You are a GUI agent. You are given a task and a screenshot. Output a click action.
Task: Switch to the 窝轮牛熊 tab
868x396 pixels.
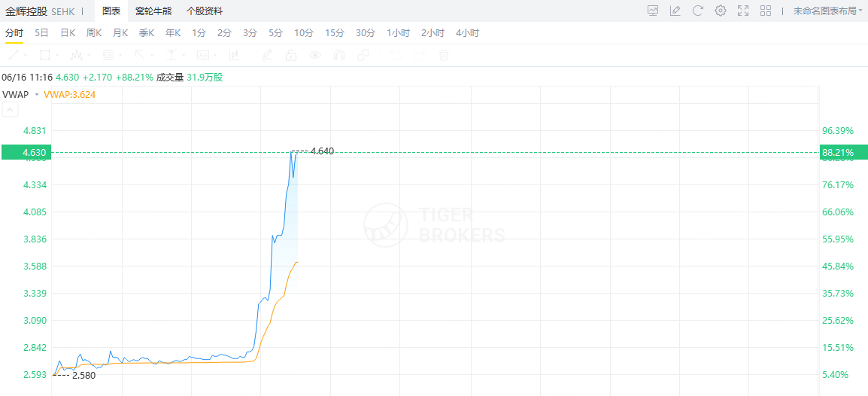[x=153, y=11]
